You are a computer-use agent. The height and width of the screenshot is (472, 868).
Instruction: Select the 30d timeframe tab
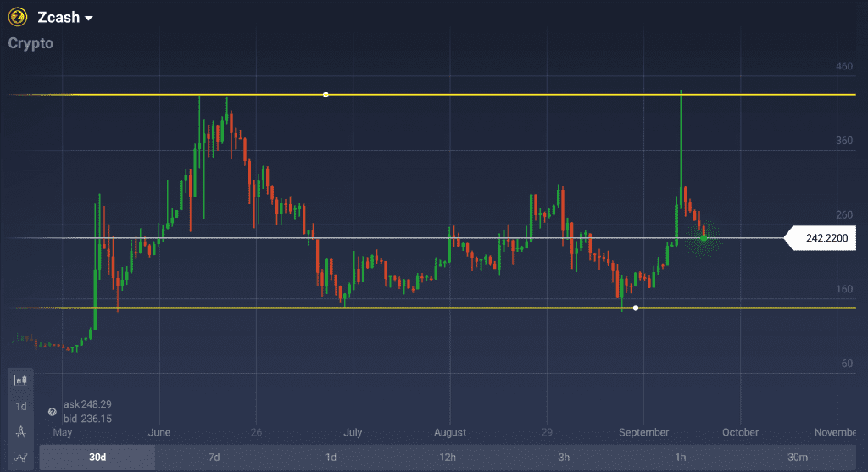click(x=97, y=457)
